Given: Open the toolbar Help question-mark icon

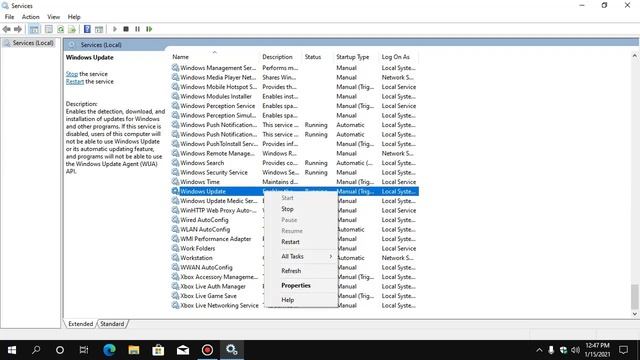Looking at the screenshot, I should 87,29.
